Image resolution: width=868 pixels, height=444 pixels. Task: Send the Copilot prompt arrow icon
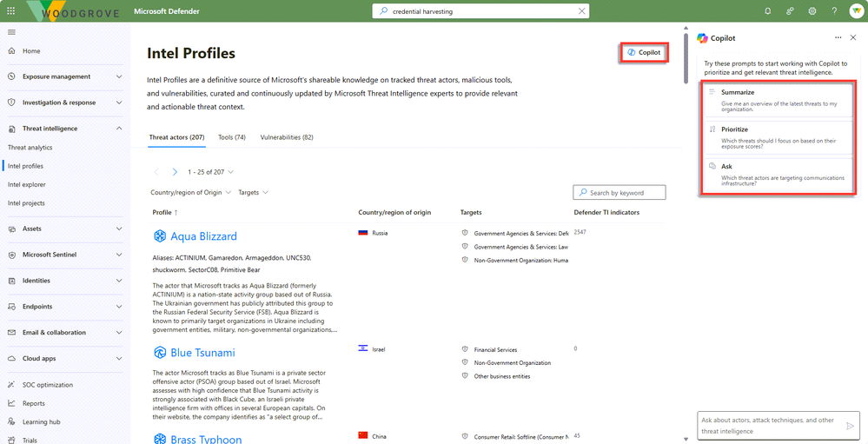tap(851, 426)
